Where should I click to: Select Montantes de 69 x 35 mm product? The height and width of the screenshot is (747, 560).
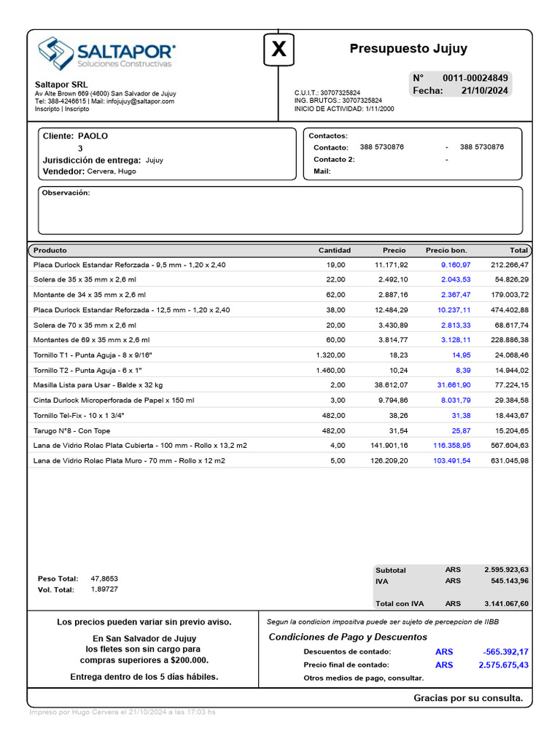[x=91, y=340]
